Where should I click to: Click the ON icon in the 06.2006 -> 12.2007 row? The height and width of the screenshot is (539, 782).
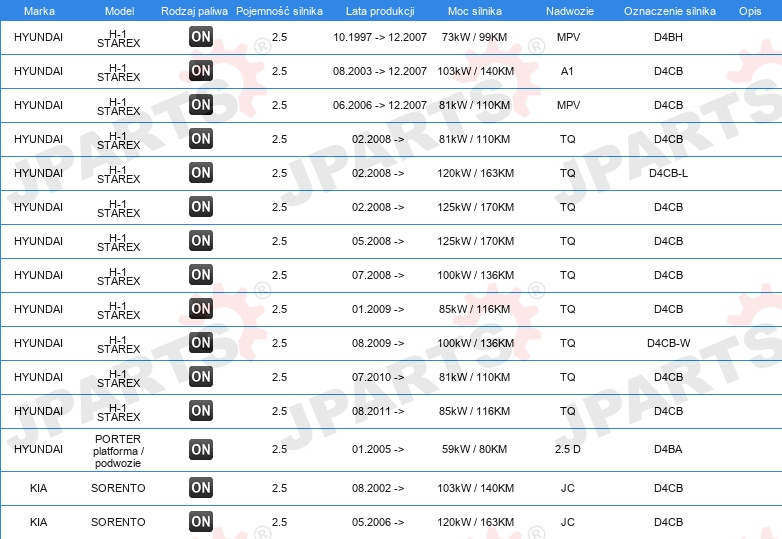click(201, 105)
